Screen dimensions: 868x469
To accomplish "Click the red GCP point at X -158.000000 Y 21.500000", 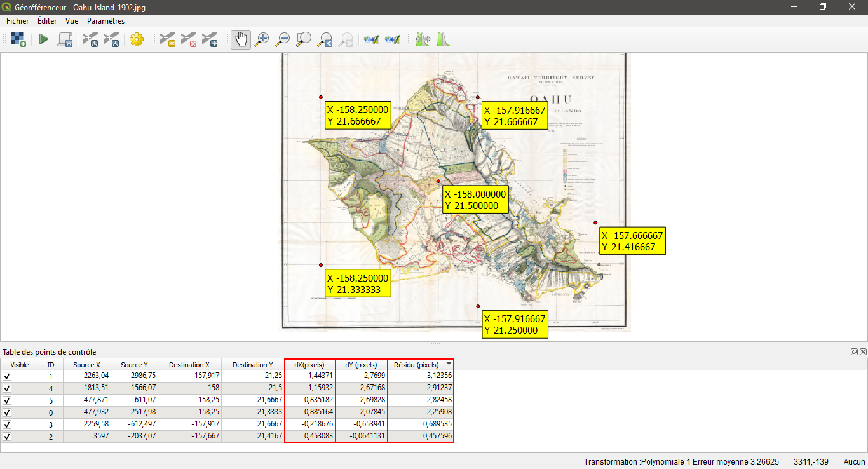I will (x=438, y=181).
